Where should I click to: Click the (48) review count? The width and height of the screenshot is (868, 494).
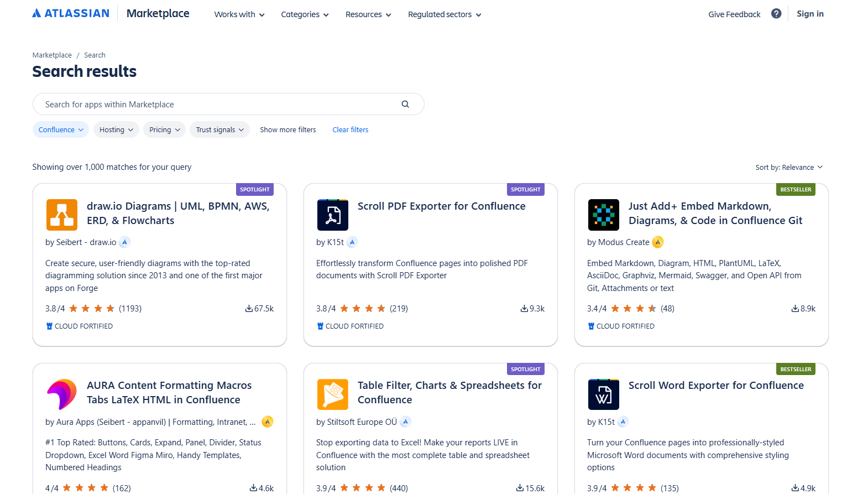coord(667,309)
